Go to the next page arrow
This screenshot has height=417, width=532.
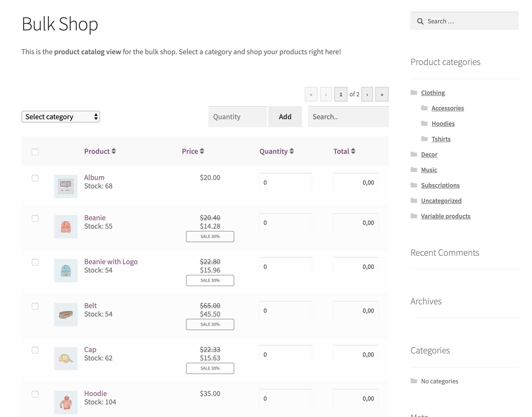pos(367,94)
